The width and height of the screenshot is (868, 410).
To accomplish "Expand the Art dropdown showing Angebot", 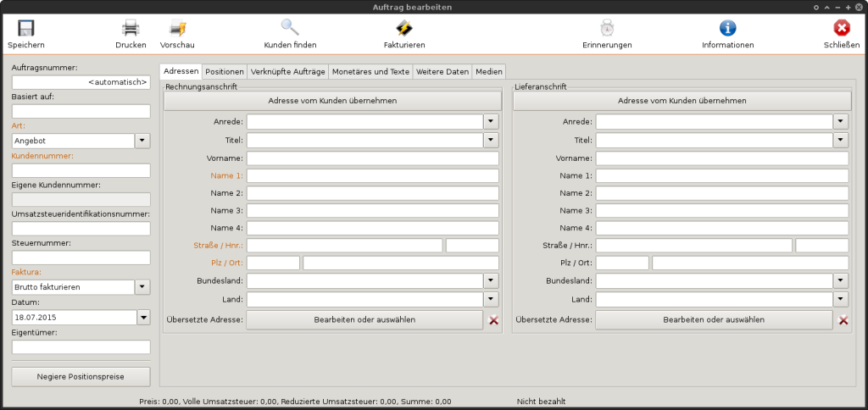I will tap(142, 141).
